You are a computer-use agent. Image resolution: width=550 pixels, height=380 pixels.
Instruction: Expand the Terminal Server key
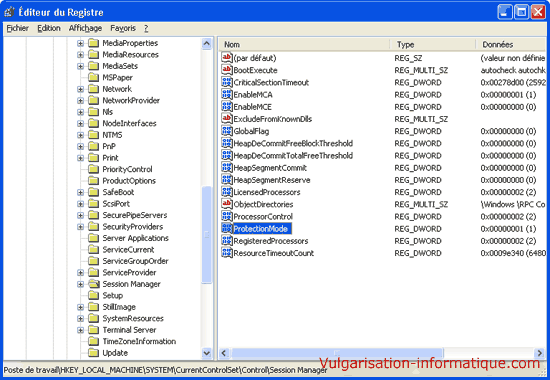(80, 330)
